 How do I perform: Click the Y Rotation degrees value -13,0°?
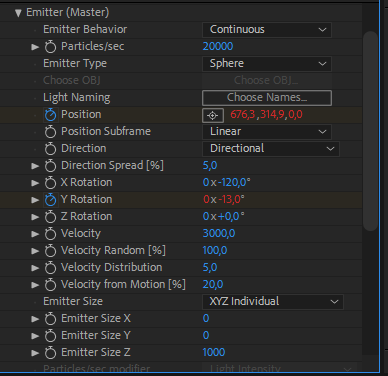[x=231, y=200]
